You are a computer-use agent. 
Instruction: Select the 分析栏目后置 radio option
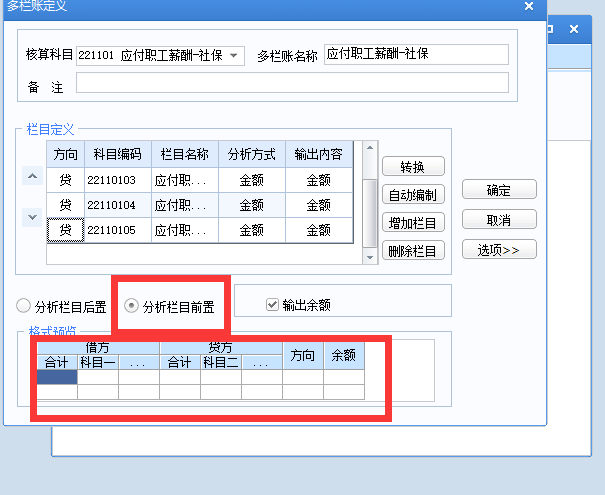coord(24,305)
